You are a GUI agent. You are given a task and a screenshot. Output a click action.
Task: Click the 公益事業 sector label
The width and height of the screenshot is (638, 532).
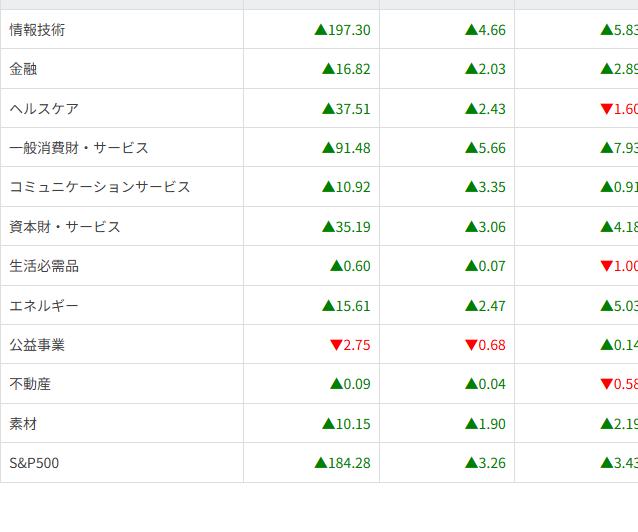tap(38, 345)
